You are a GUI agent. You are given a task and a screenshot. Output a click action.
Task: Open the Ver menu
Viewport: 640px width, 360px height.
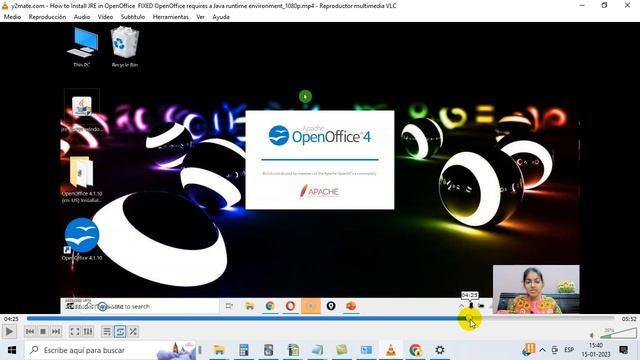(x=200, y=17)
